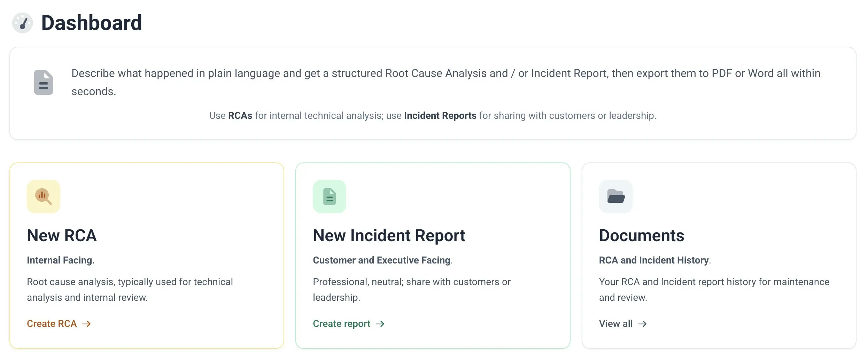The width and height of the screenshot is (868, 359).
Task: Open the folder icon on the Documents card
Action: [x=615, y=196]
